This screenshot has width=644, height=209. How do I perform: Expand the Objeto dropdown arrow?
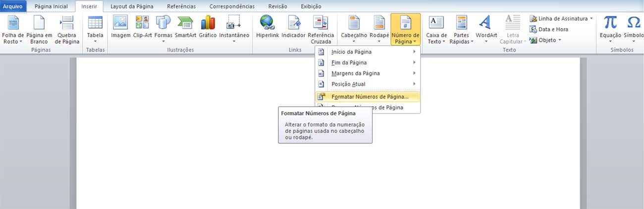(560, 40)
